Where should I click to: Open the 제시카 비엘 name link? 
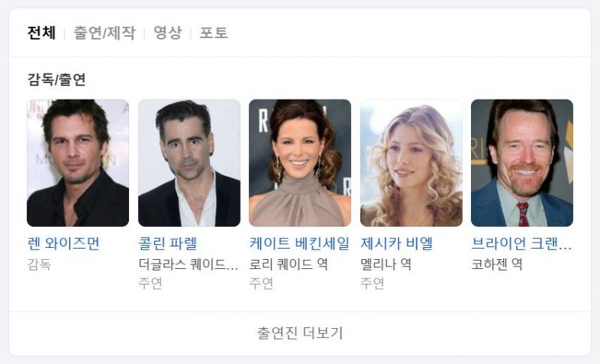(397, 243)
